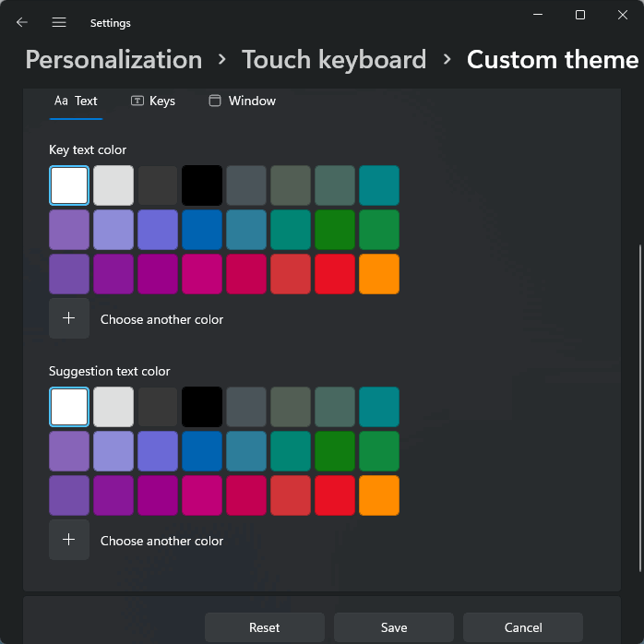Cancel the custom theme changes

point(523,627)
